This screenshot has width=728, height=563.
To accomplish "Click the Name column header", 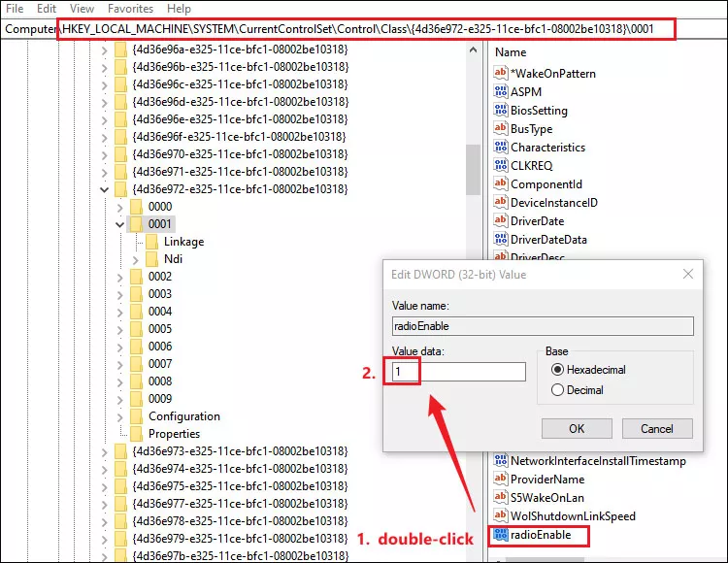I will click(x=511, y=52).
